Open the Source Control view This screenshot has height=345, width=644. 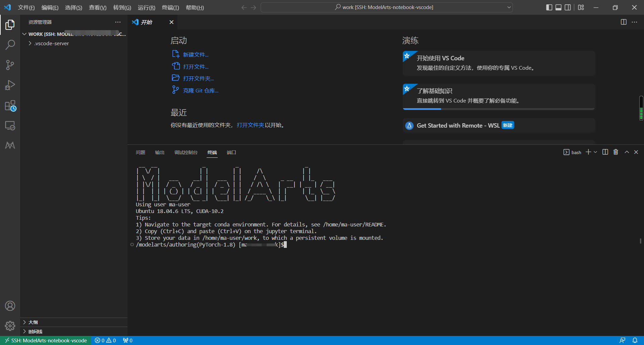pyautogui.click(x=10, y=65)
